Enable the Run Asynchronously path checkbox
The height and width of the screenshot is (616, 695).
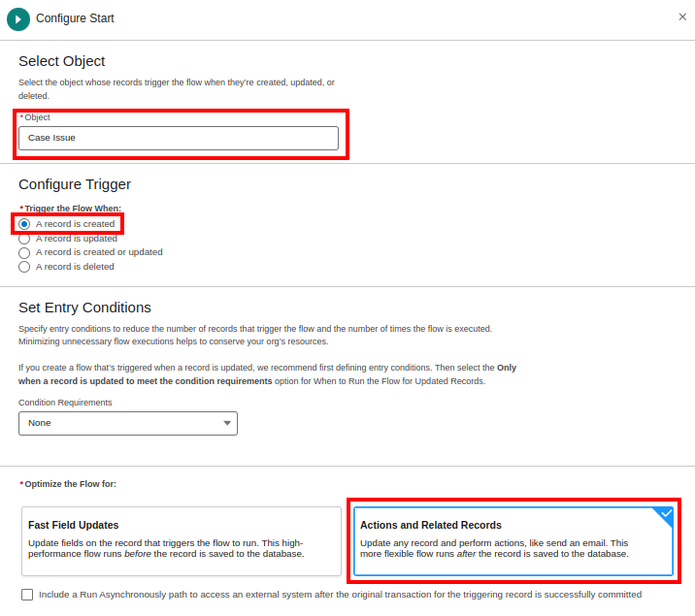tap(27, 595)
